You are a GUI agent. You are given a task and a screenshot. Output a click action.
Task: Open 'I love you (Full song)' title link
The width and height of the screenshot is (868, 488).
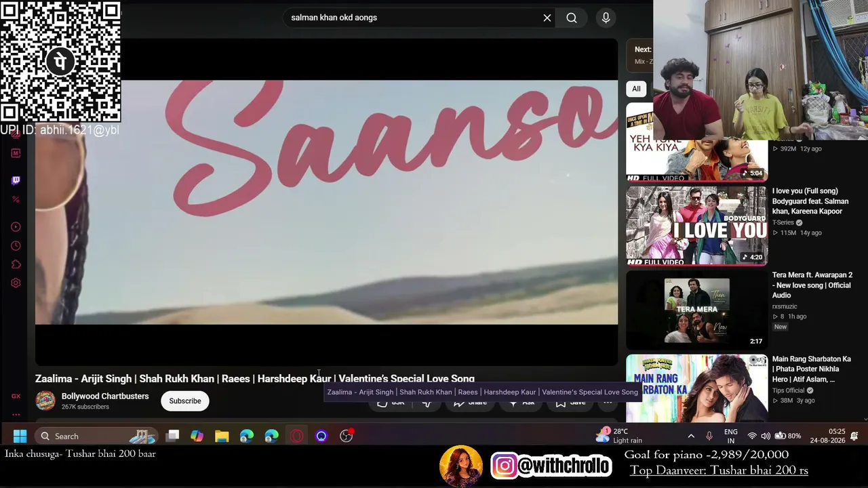pos(810,201)
